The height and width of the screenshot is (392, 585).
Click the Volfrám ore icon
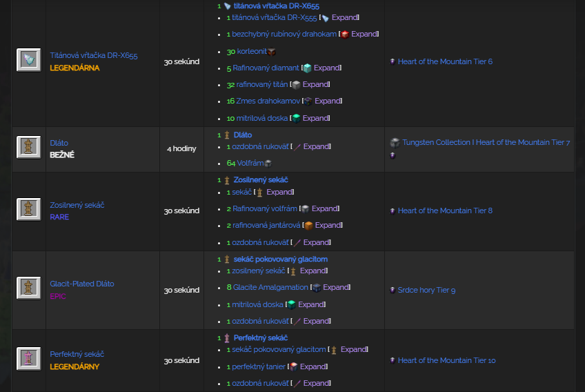[x=268, y=164]
